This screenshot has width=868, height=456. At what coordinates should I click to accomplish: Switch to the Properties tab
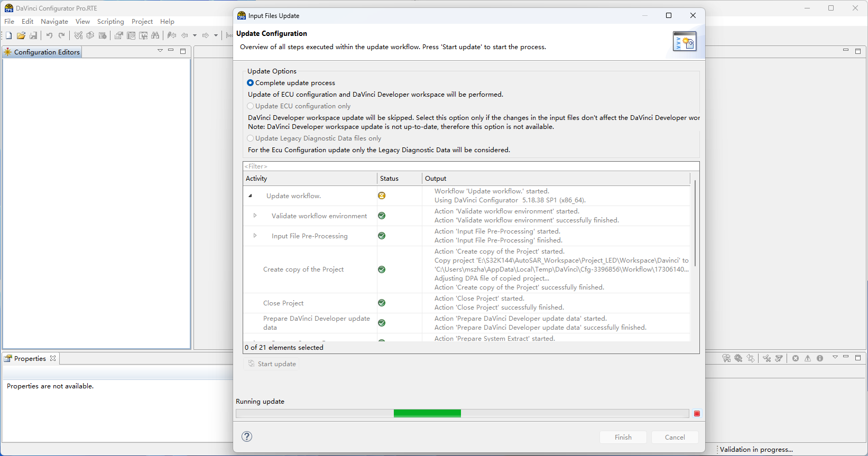click(30, 358)
